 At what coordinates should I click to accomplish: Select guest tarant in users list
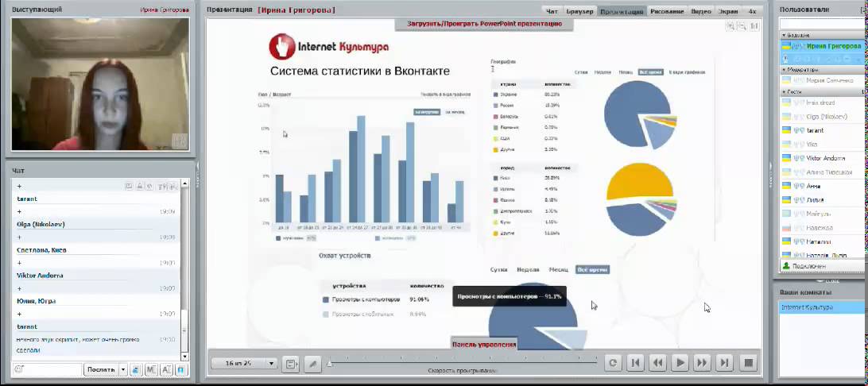(x=822, y=130)
